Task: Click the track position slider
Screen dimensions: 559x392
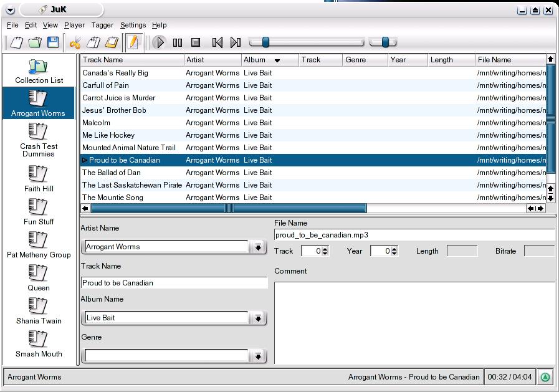Action: [305, 42]
